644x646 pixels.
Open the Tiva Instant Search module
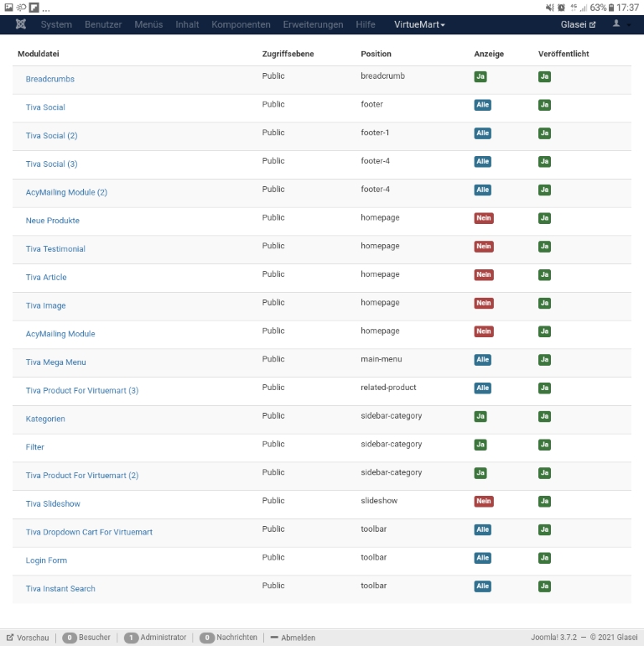click(60, 589)
